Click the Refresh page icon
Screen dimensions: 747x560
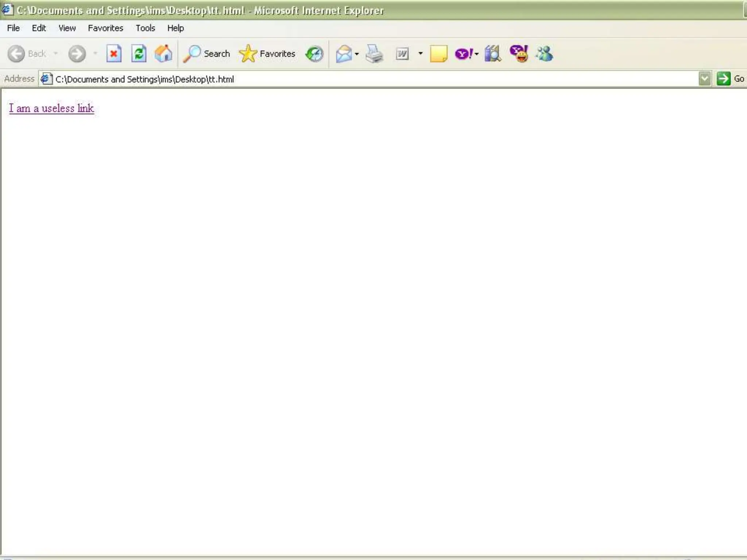(x=139, y=54)
